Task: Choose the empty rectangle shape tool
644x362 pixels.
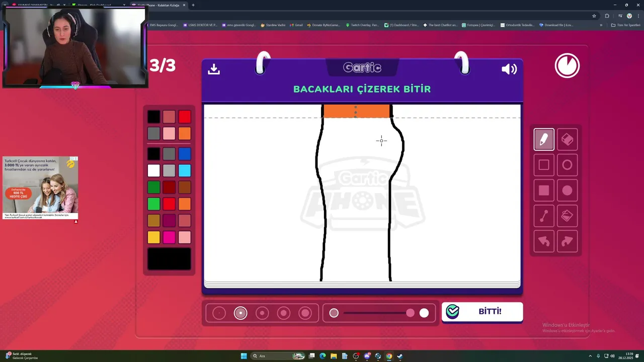Action: [x=544, y=165]
